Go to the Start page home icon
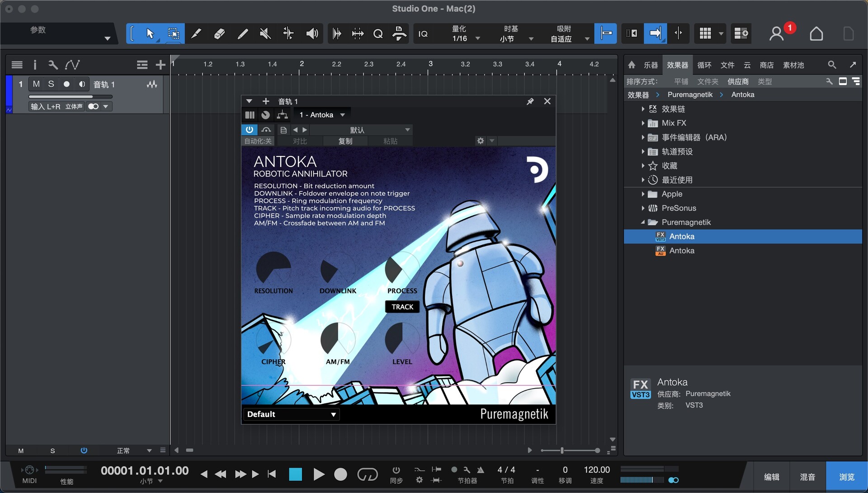Image resolution: width=868 pixels, height=493 pixels. click(816, 33)
